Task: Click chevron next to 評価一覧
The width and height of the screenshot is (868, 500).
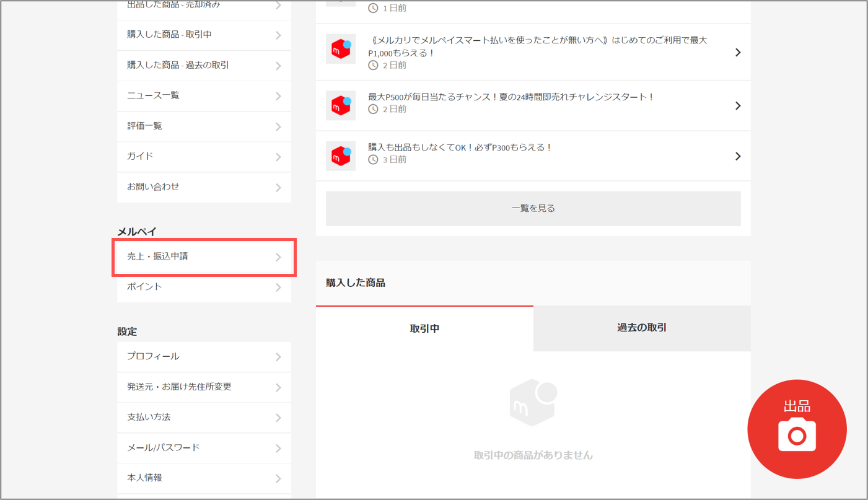Action: 278,126
